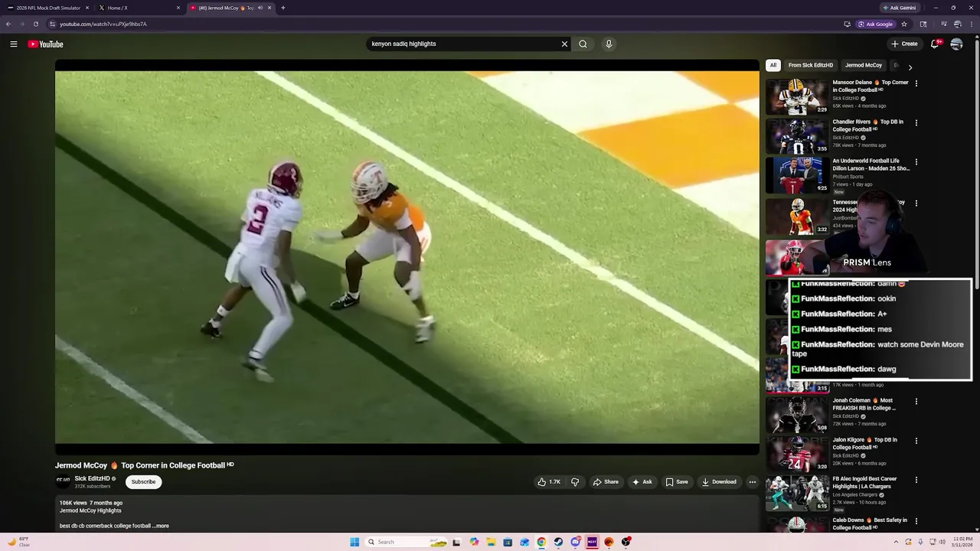
Task: Select the All filter chip
Action: (773, 65)
